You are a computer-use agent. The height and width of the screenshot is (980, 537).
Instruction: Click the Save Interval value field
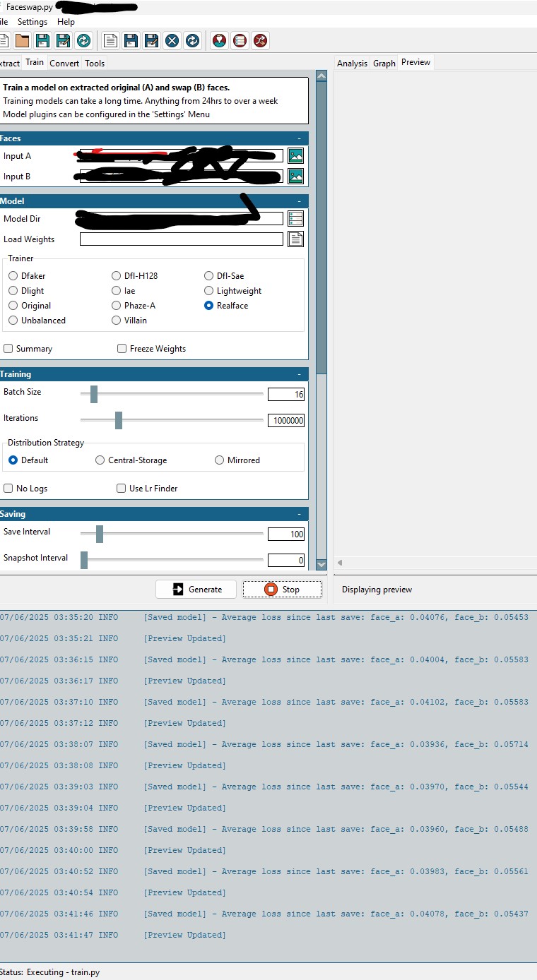pyautogui.click(x=286, y=534)
